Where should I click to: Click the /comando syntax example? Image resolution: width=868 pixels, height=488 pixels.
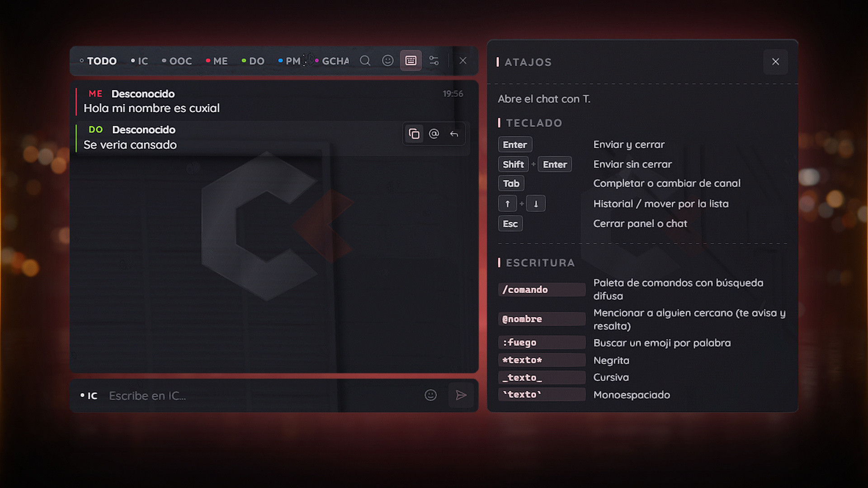[x=542, y=290]
